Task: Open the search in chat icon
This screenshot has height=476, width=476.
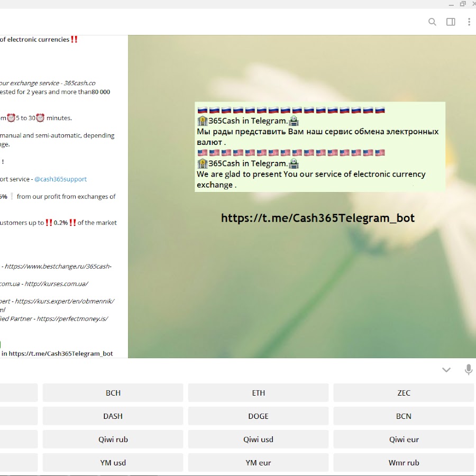Action: tap(432, 22)
